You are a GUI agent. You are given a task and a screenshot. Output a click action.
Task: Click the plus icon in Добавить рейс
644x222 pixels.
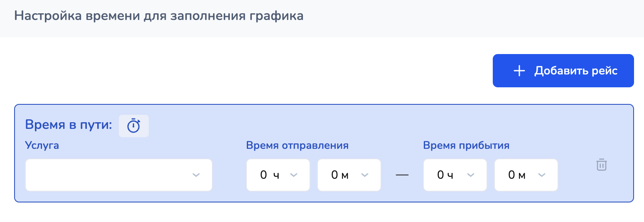click(519, 71)
